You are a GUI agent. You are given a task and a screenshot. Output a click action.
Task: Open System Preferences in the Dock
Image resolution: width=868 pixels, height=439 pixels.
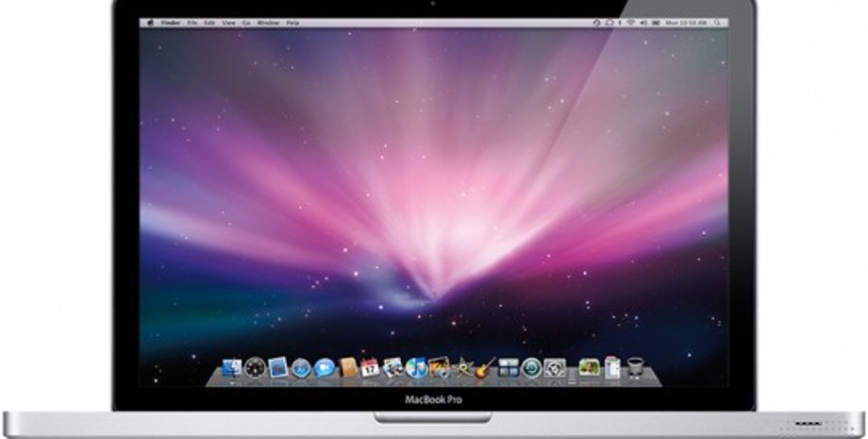coord(555,368)
